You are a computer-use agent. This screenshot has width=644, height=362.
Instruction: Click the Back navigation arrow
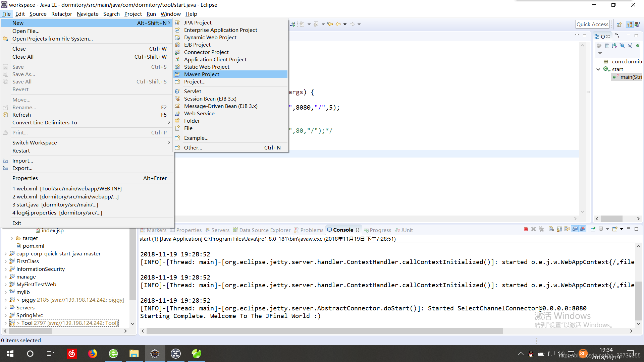(338, 24)
